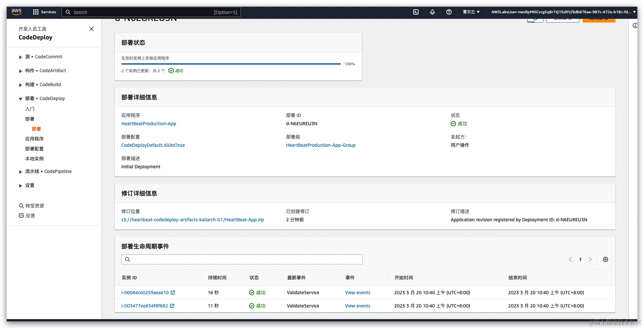Open the s3 HeartBeat-App.zip revision link
This screenshot has height=328, width=644.
[193, 220]
